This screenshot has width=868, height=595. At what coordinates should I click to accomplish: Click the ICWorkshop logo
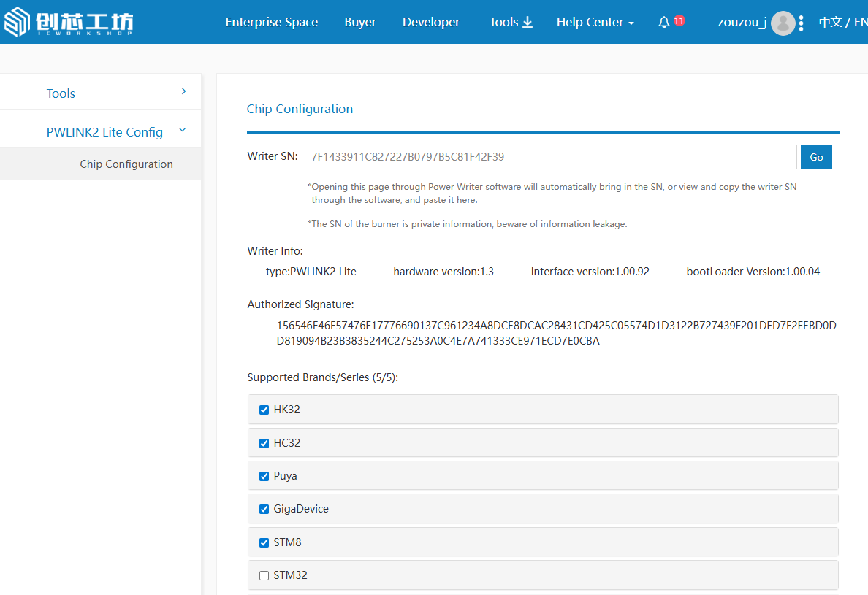tap(69, 22)
